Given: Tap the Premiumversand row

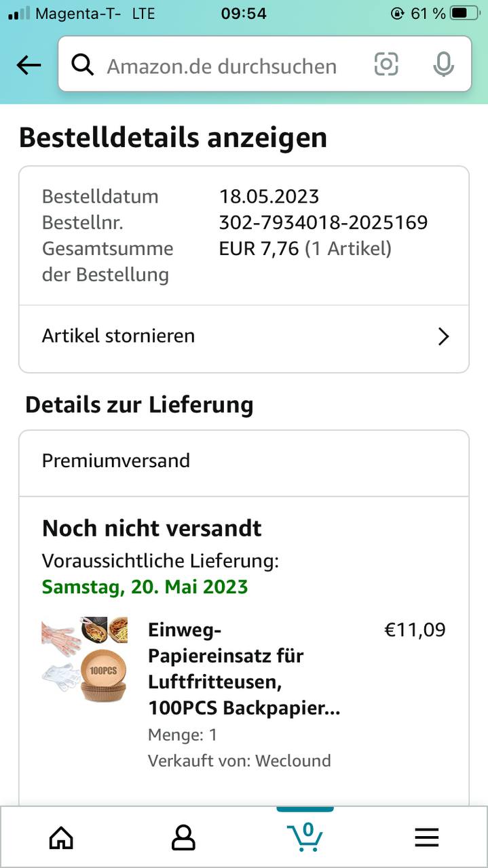Looking at the screenshot, I should pos(244,461).
